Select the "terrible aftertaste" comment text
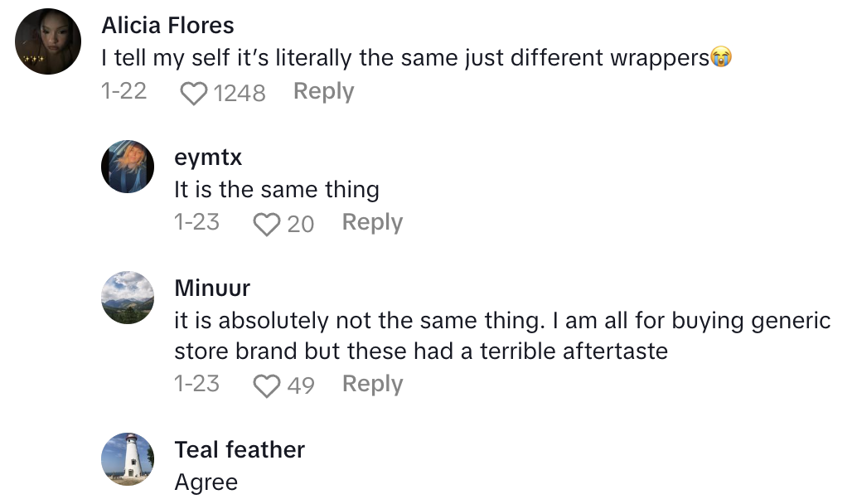Screen dimensions: 857x504 tap(502, 335)
